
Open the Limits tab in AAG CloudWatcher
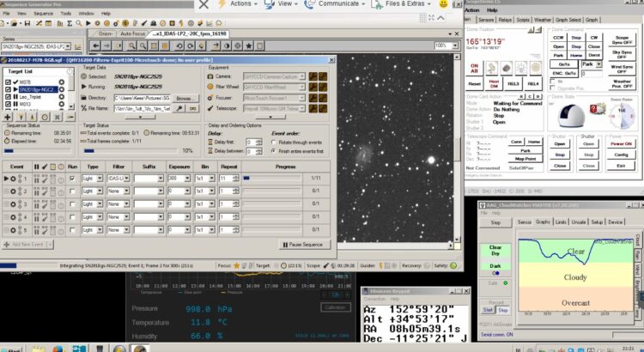click(x=561, y=222)
